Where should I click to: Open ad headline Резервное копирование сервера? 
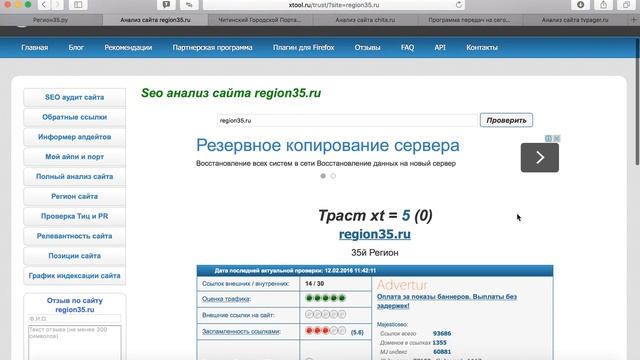[x=328, y=145]
